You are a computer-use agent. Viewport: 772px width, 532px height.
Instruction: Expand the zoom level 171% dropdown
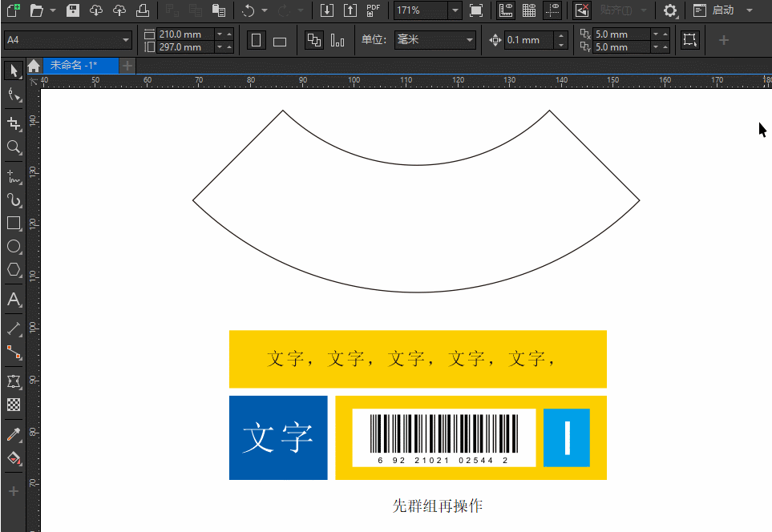click(x=455, y=10)
